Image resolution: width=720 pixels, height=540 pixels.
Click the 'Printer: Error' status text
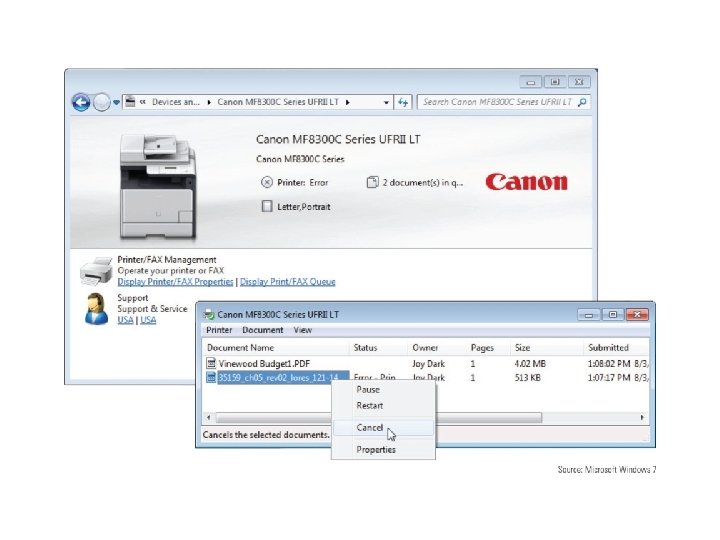point(303,182)
